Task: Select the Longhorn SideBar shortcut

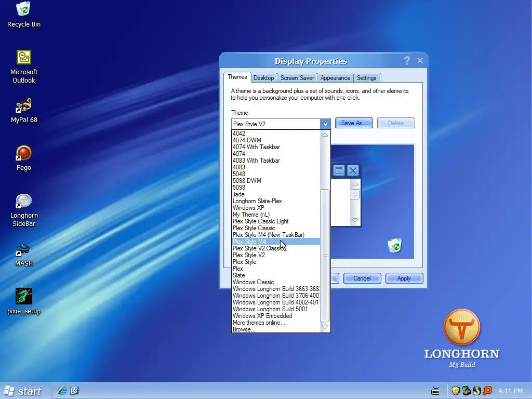Action: (24, 210)
